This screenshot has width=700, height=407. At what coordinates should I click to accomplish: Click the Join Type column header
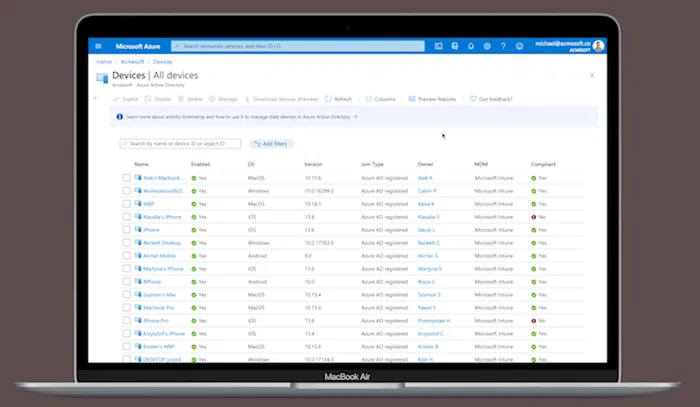(x=372, y=164)
